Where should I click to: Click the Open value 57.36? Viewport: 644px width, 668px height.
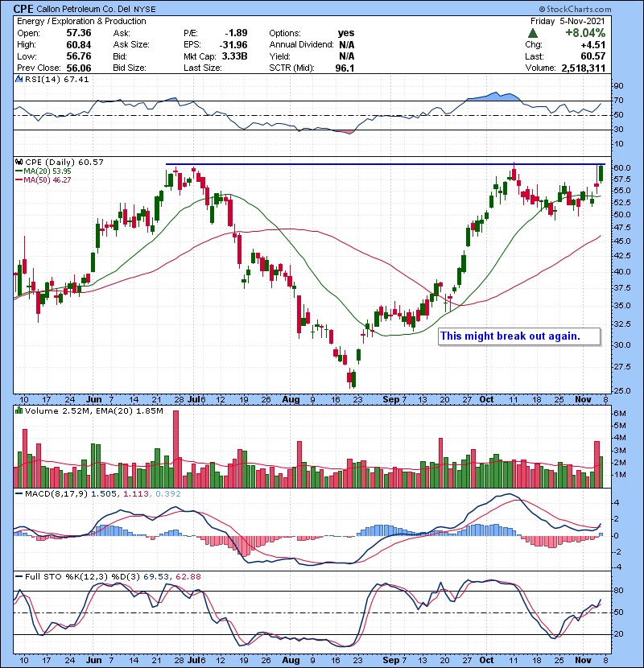(x=79, y=33)
